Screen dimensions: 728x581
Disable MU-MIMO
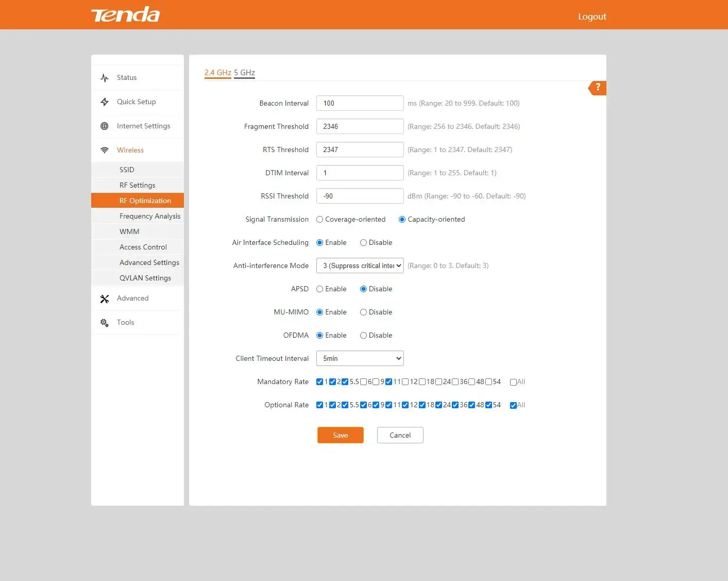pos(363,312)
